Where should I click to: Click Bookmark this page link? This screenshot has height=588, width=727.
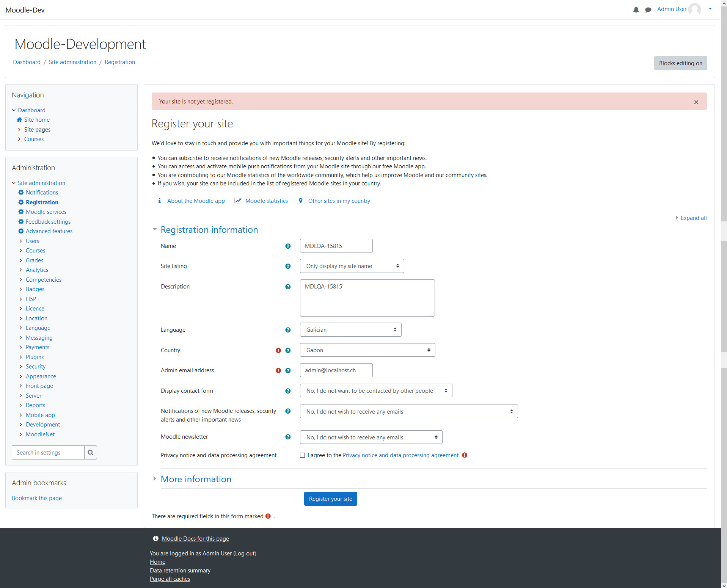click(x=37, y=498)
